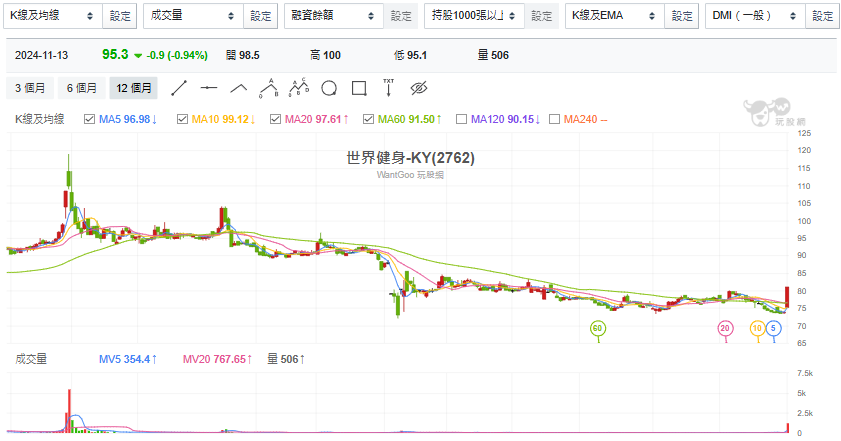Open the K線及EMA dropdown
The width and height of the screenshot is (841, 441).
click(615, 16)
